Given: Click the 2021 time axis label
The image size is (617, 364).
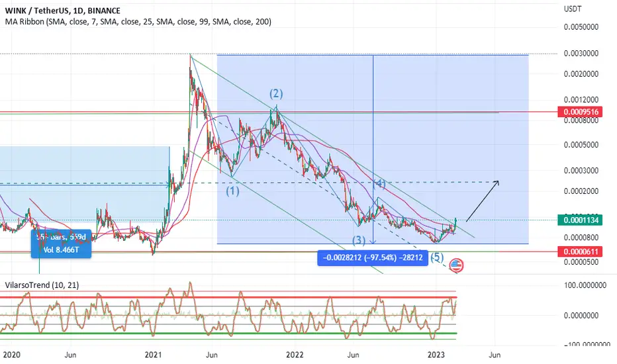Looking at the screenshot, I should [x=153, y=355].
